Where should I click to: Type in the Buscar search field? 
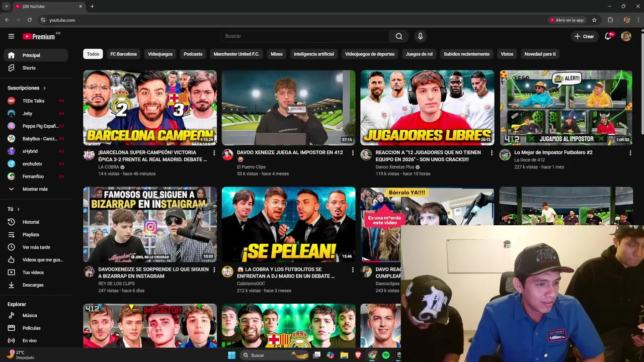[x=305, y=36]
